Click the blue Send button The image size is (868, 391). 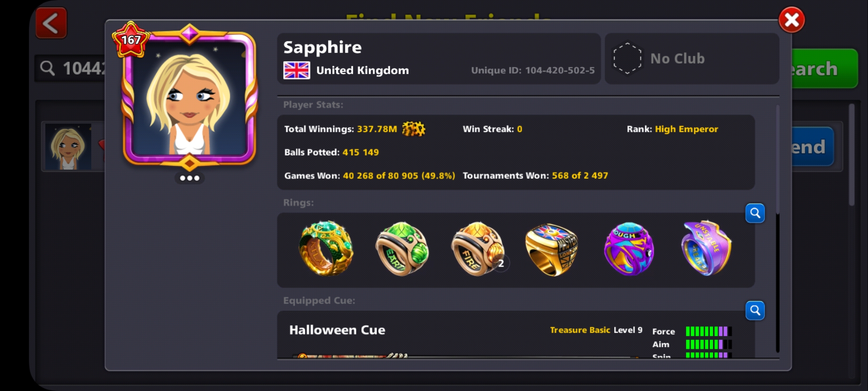click(x=812, y=147)
